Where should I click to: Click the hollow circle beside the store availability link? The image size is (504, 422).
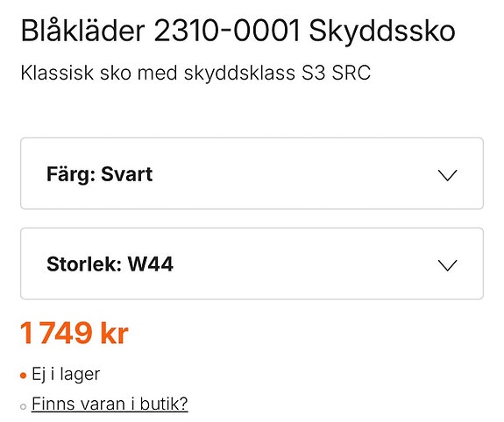click(23, 406)
